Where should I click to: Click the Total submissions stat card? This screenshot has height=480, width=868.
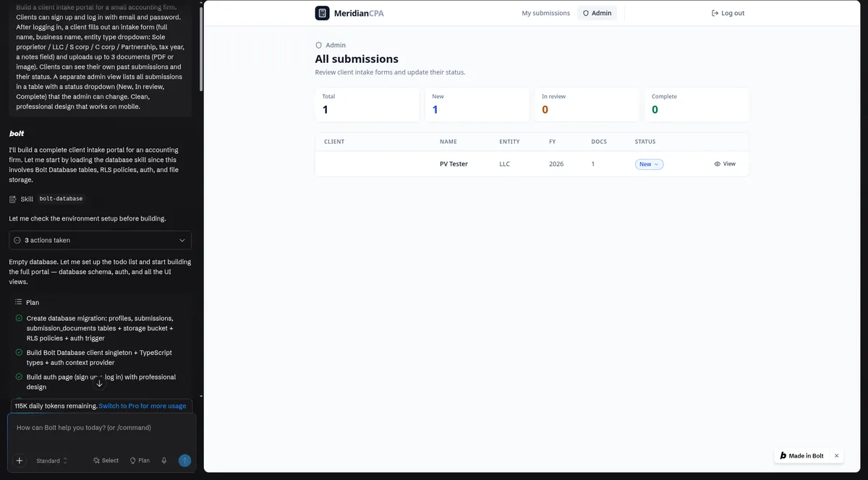tap(367, 105)
